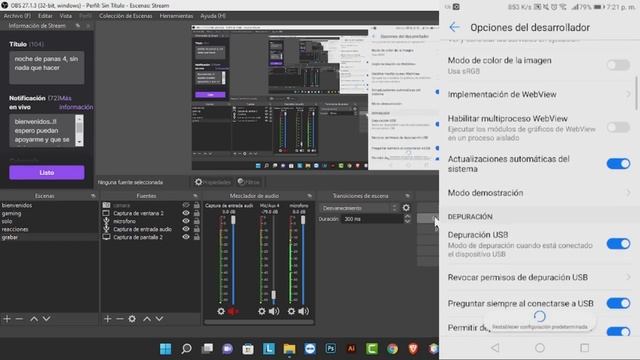Pop out the Mezclador de audio dock
640x360 pixels.
[309, 196]
